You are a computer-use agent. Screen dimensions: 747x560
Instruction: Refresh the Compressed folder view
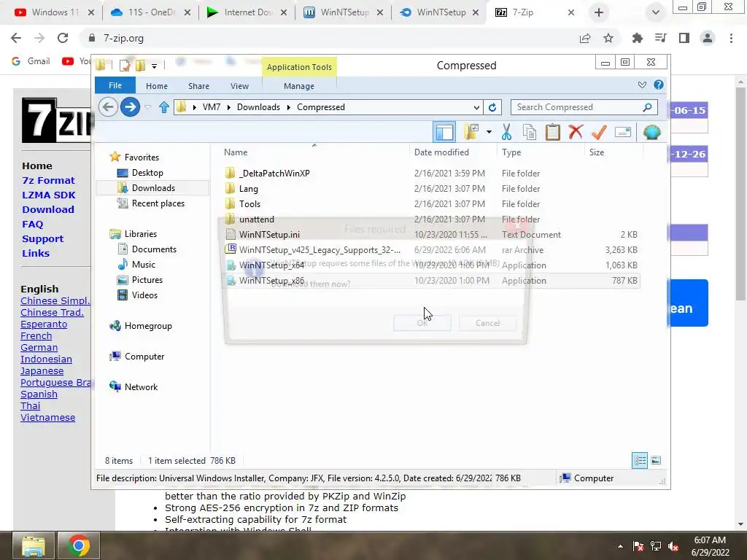click(492, 107)
